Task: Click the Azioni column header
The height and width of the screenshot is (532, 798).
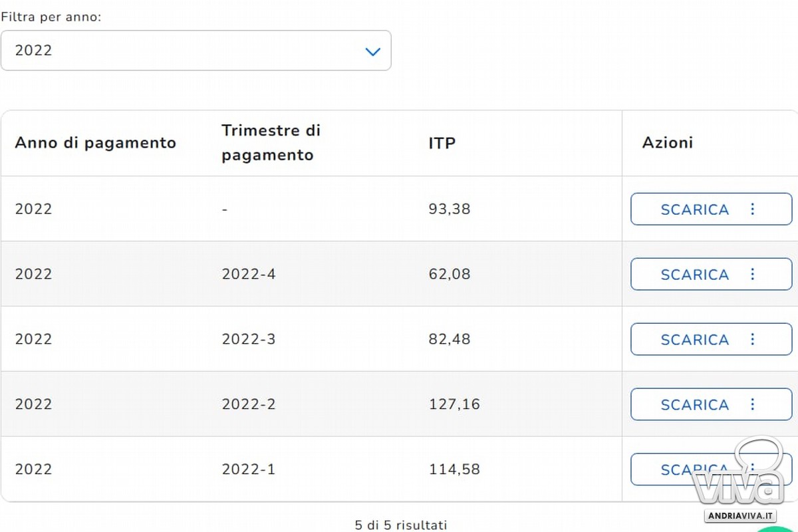Action: point(668,142)
